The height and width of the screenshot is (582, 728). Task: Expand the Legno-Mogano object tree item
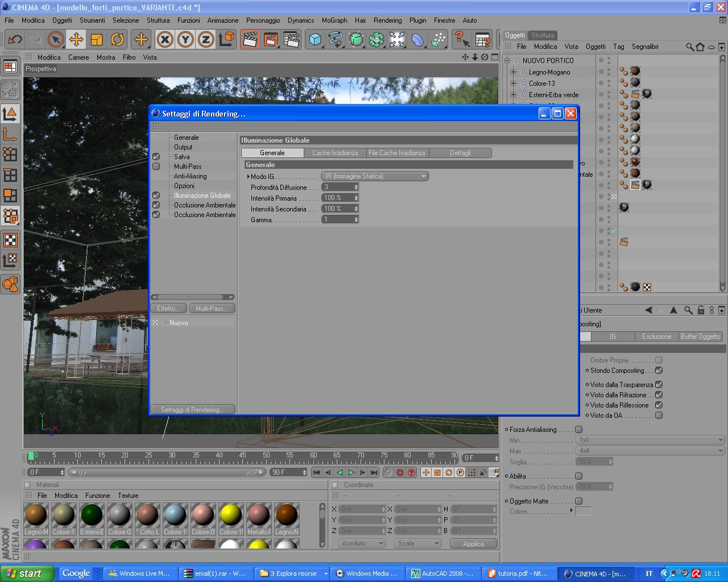pos(514,72)
